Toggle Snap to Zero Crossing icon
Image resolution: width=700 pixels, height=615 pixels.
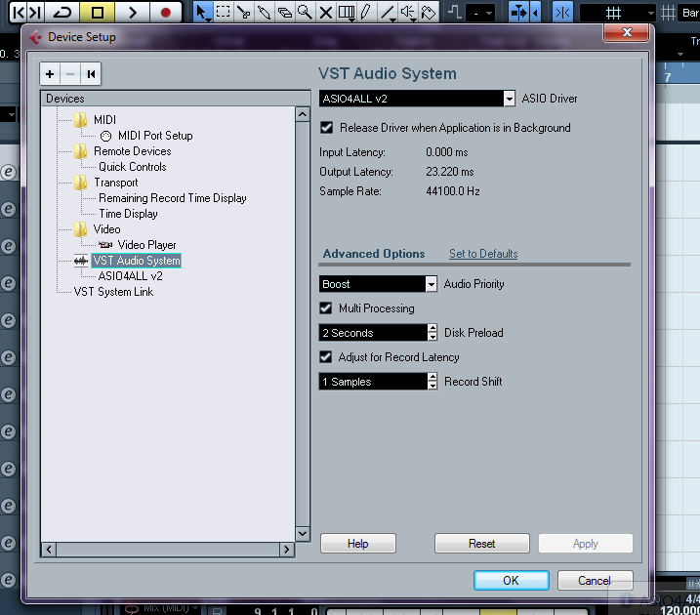[x=455, y=12]
